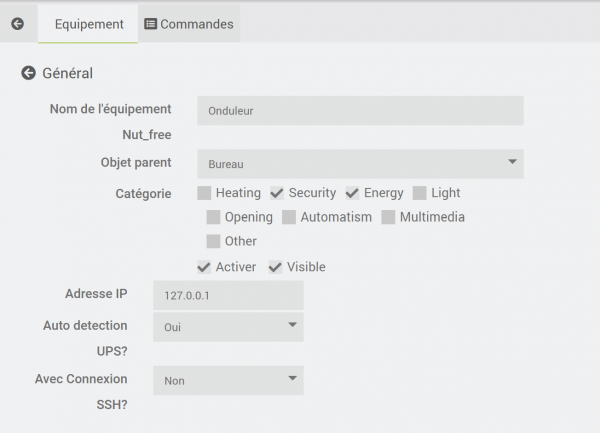Enable the Heating category checkbox
Image resolution: width=600 pixels, height=433 pixels.
204,193
